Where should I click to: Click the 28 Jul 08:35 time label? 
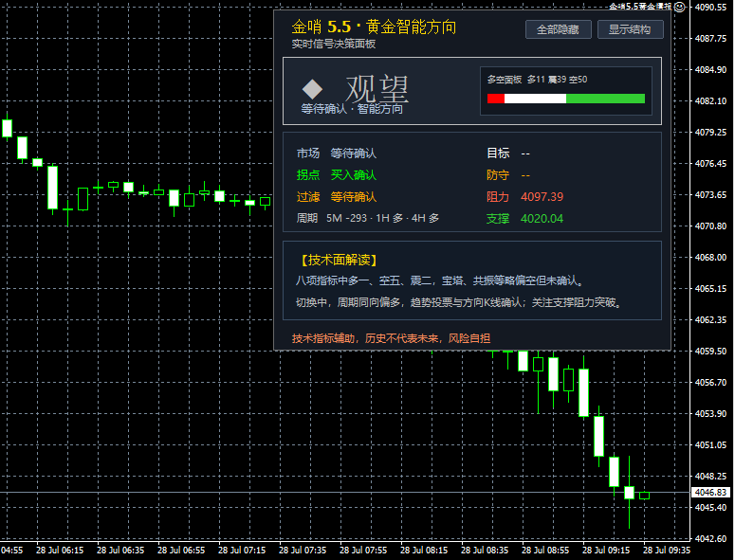(485, 551)
